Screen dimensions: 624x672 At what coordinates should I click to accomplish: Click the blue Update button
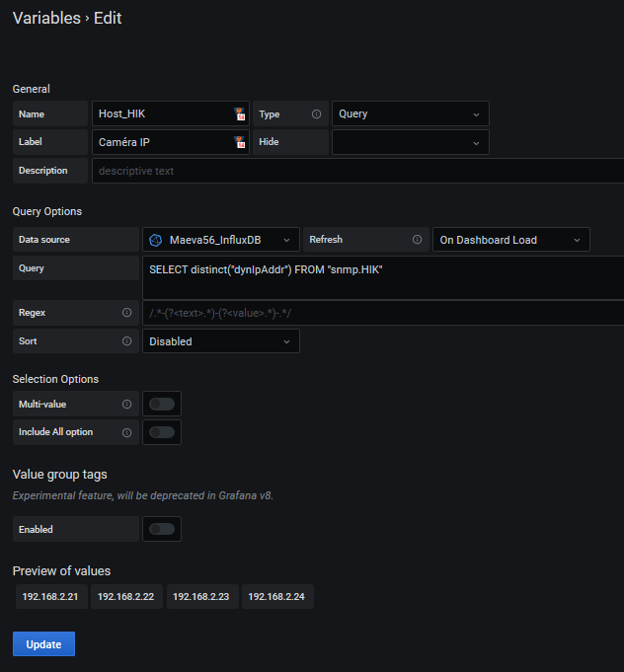[x=43, y=644]
